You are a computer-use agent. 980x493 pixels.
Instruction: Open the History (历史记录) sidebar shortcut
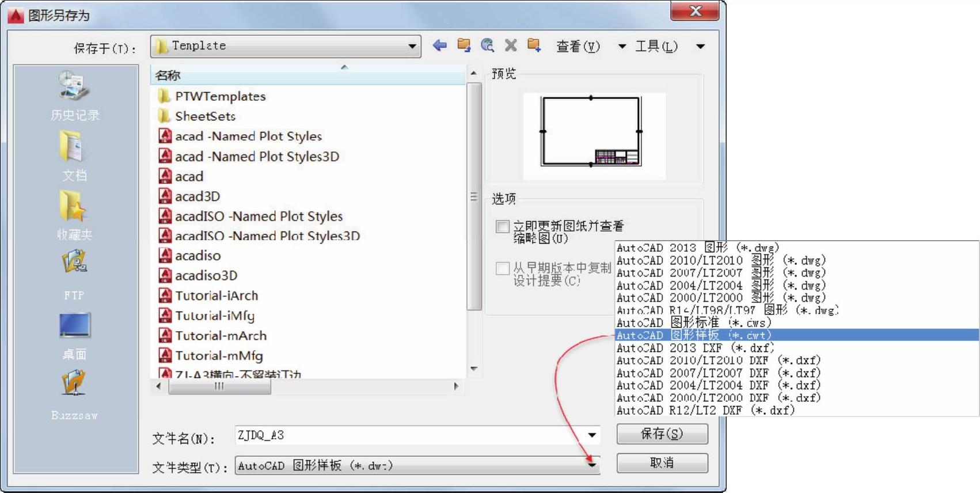click(74, 96)
